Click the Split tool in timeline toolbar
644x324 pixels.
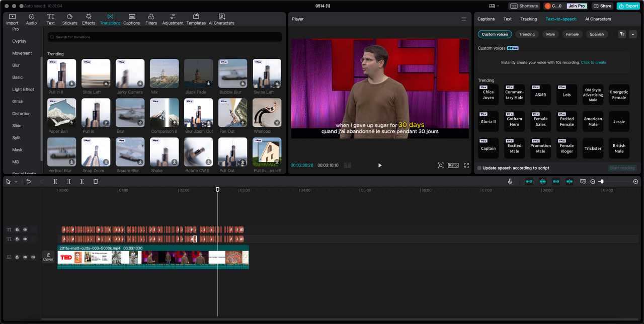55,181
